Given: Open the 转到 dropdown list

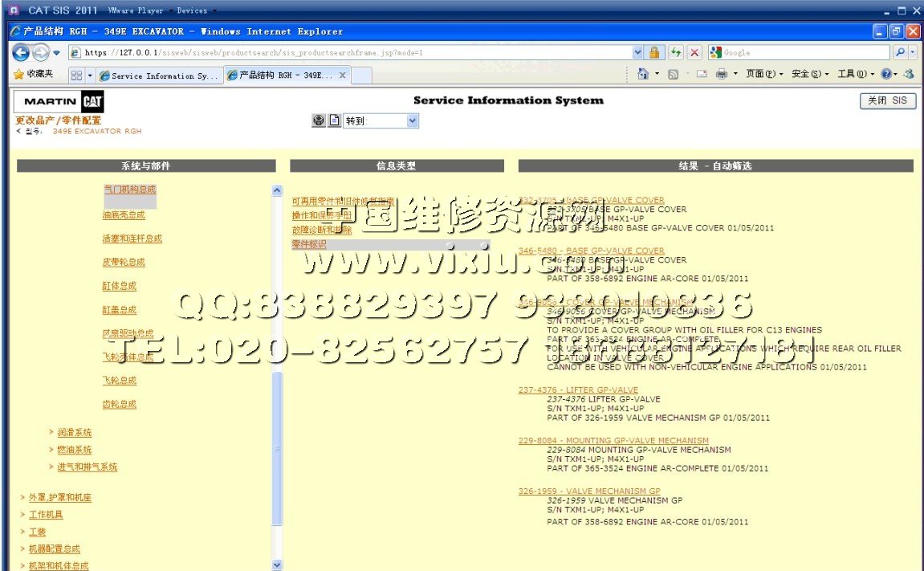Looking at the screenshot, I should click(x=413, y=121).
